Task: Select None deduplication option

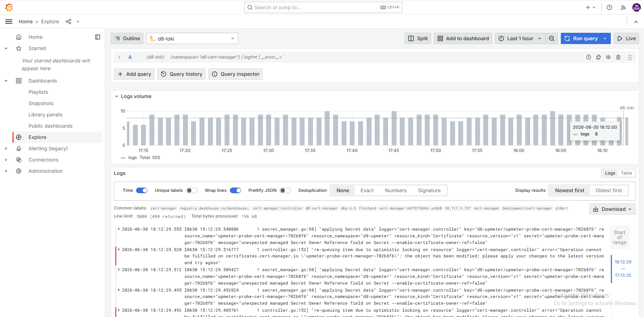Action: (343, 190)
